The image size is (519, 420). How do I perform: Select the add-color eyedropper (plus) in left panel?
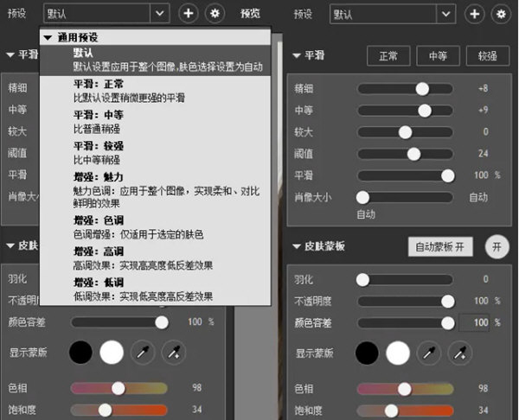coord(176,353)
